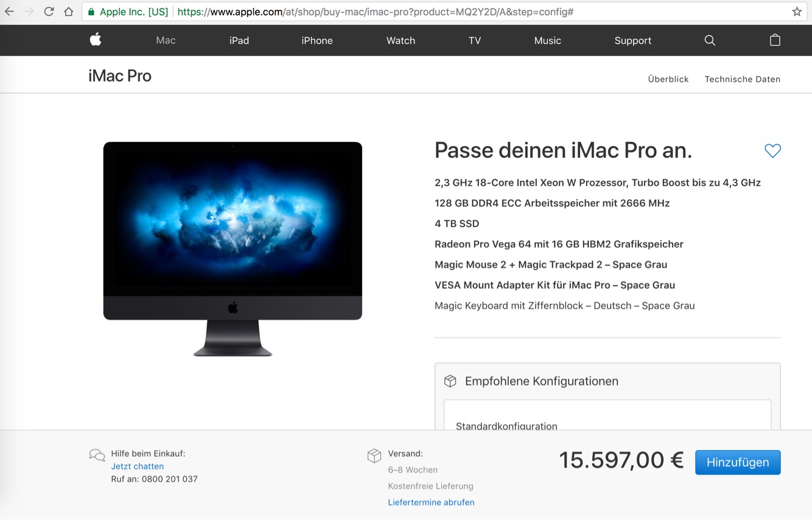This screenshot has height=520, width=812.
Task: Click 'Radeon Pro Vega 64' spec line
Action: click(559, 244)
